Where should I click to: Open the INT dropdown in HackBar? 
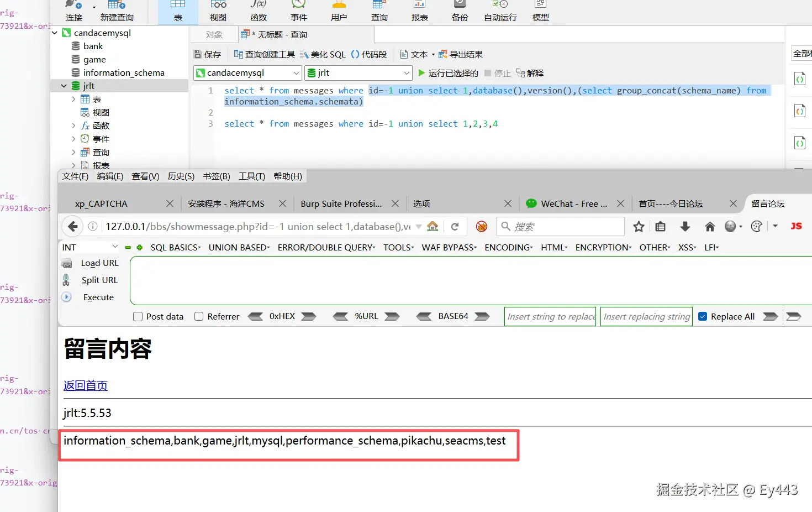tap(89, 247)
